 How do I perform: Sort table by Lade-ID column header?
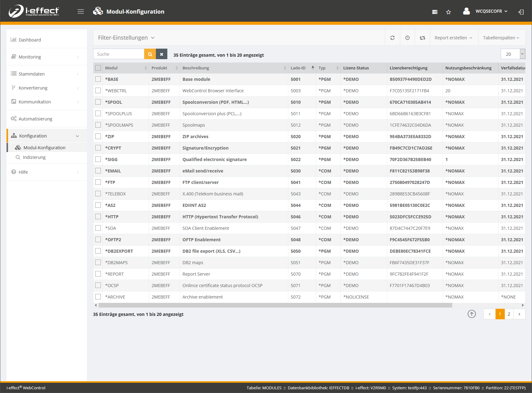click(298, 68)
